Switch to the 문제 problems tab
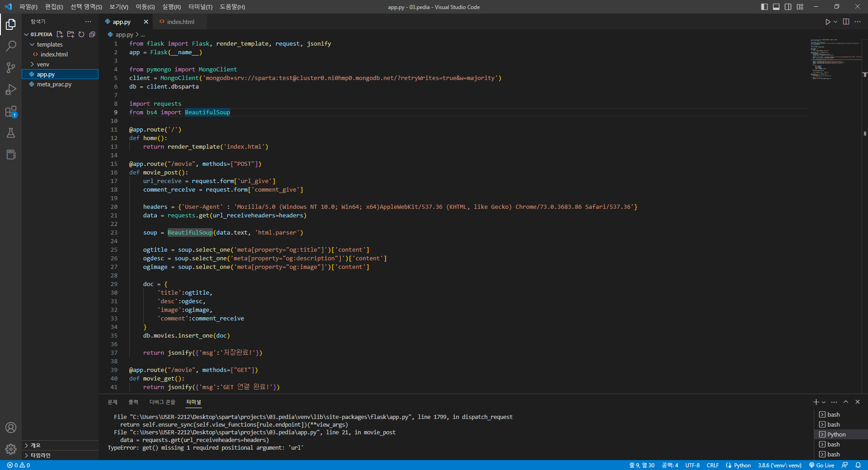Viewport: 868px width, 470px height. tap(113, 402)
